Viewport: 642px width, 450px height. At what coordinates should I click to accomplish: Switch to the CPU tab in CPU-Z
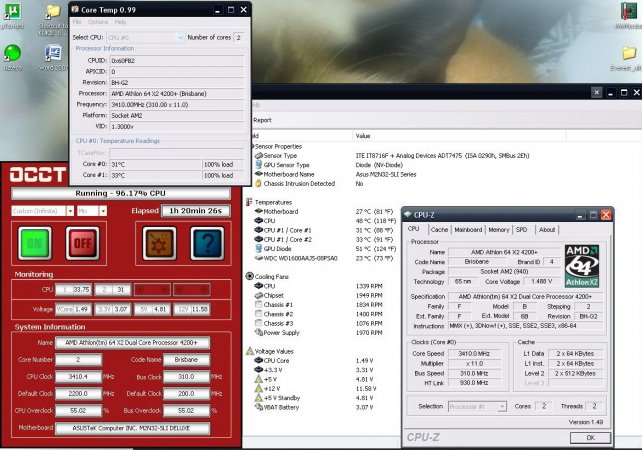point(414,229)
